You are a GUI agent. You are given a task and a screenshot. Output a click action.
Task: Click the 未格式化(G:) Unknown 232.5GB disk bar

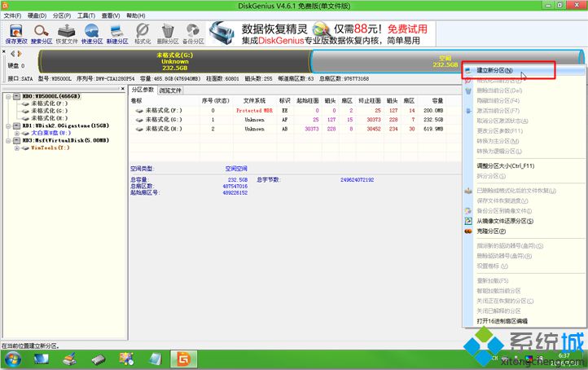[x=174, y=61]
